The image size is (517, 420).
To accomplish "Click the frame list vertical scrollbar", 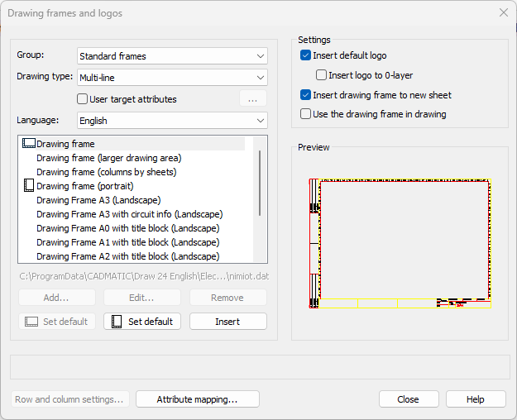I will 260,170.
